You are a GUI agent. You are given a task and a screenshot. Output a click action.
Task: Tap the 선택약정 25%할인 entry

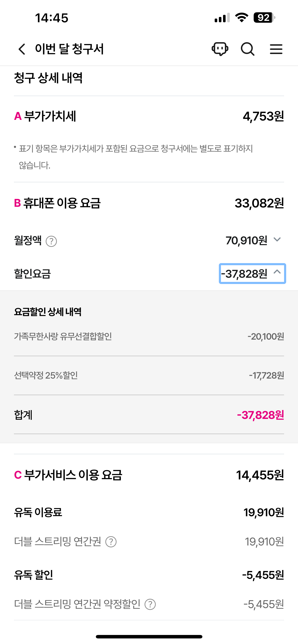(46, 375)
